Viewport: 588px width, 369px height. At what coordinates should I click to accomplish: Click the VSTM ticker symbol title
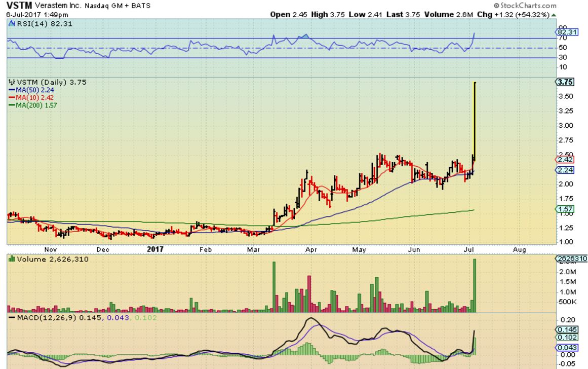click(x=19, y=5)
